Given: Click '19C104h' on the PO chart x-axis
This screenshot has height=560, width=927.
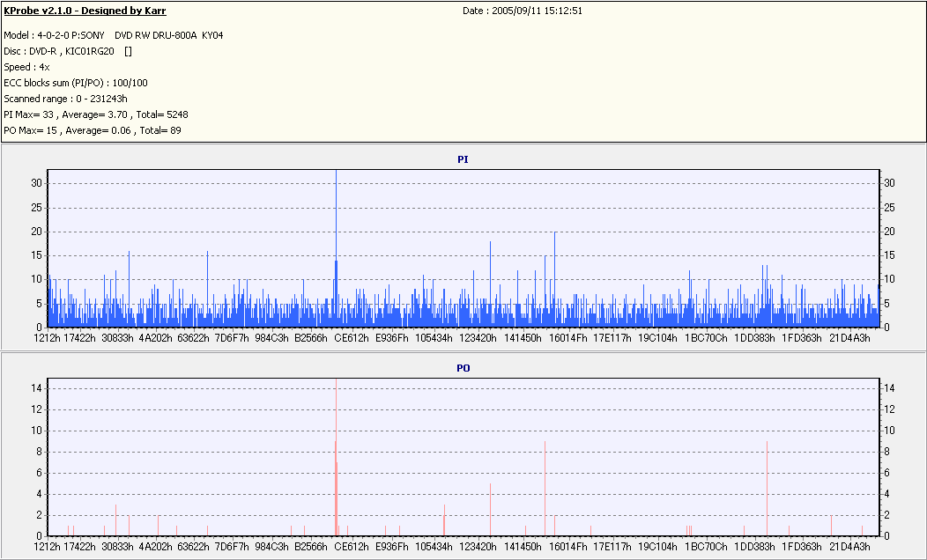Looking at the screenshot, I should (657, 547).
